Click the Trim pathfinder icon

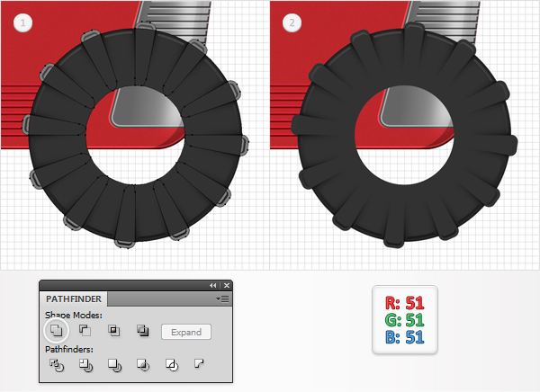click(x=85, y=365)
